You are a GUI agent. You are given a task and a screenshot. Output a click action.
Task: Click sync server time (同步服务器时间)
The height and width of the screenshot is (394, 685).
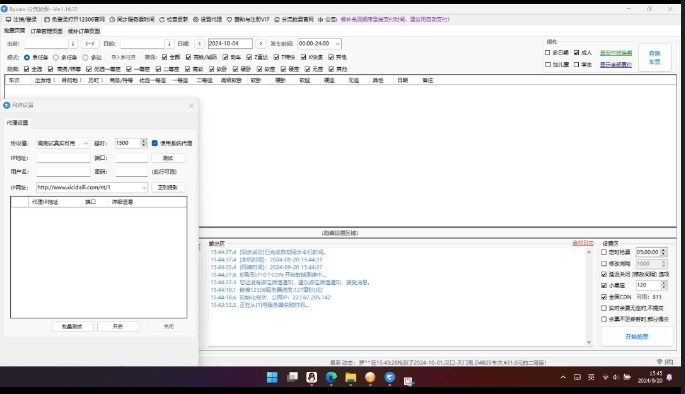click(132, 19)
